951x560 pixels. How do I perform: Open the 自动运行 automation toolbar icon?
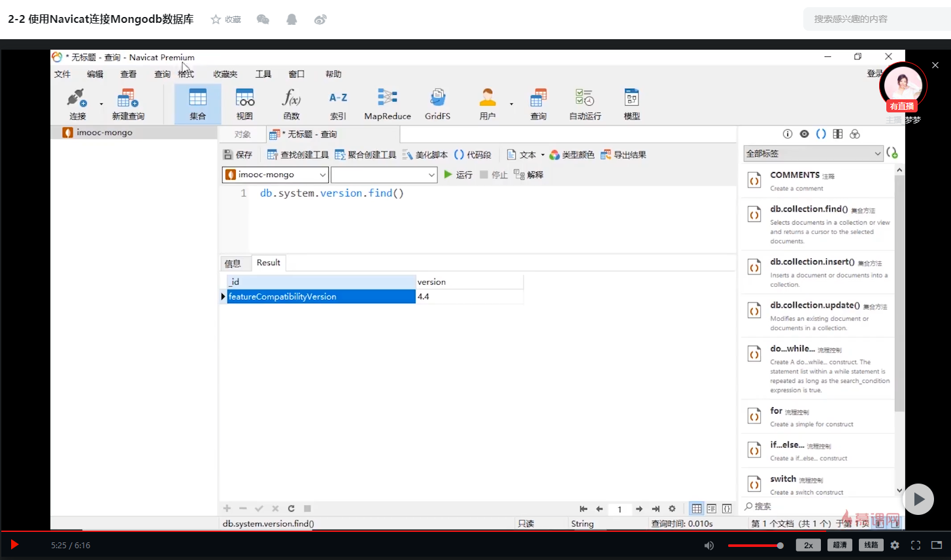(x=585, y=105)
